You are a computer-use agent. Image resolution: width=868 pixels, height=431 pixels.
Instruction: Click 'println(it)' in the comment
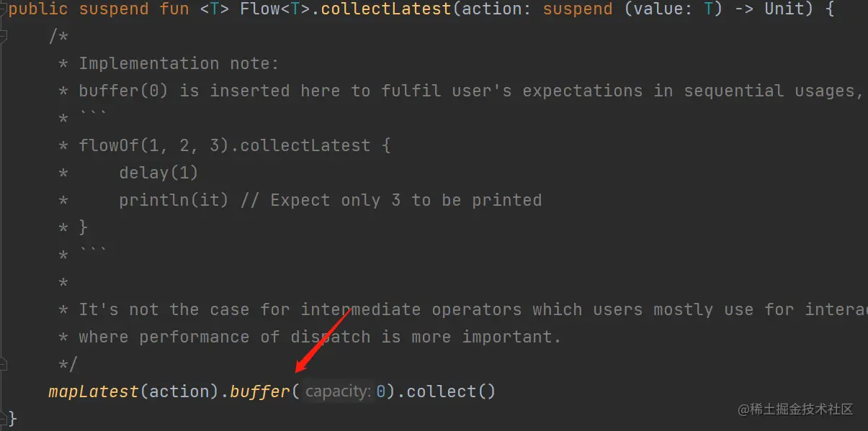tap(174, 200)
